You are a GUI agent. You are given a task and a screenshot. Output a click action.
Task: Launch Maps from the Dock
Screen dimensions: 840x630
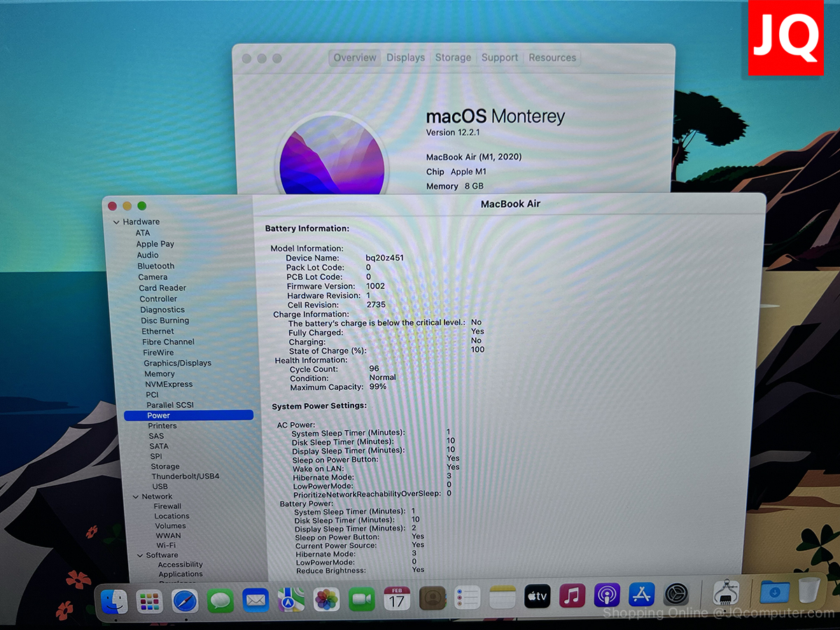(x=290, y=601)
